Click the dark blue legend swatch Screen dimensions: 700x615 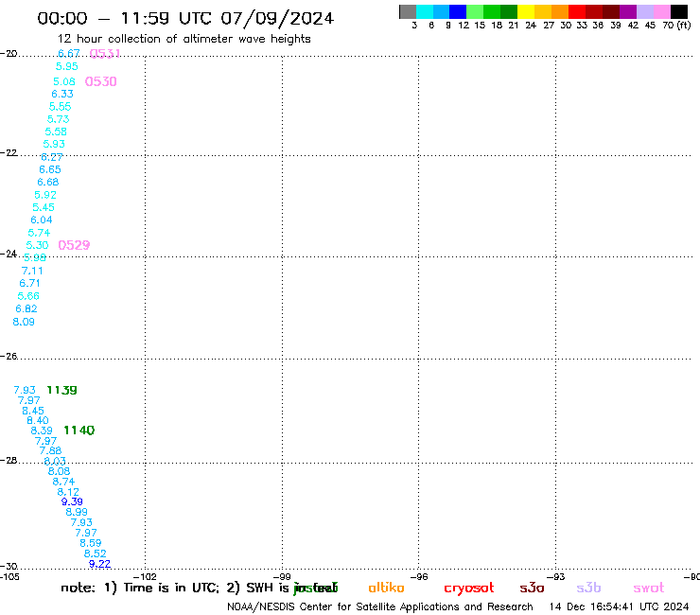(x=458, y=11)
